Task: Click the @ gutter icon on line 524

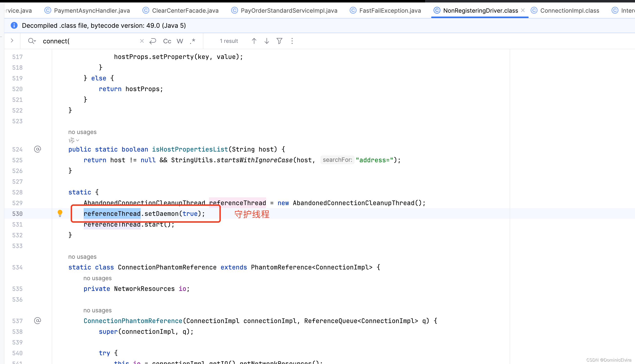Action: tap(38, 149)
